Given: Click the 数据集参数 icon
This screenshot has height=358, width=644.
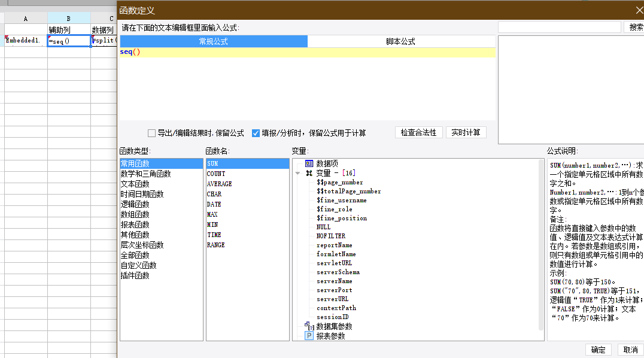Looking at the screenshot, I should 309,326.
